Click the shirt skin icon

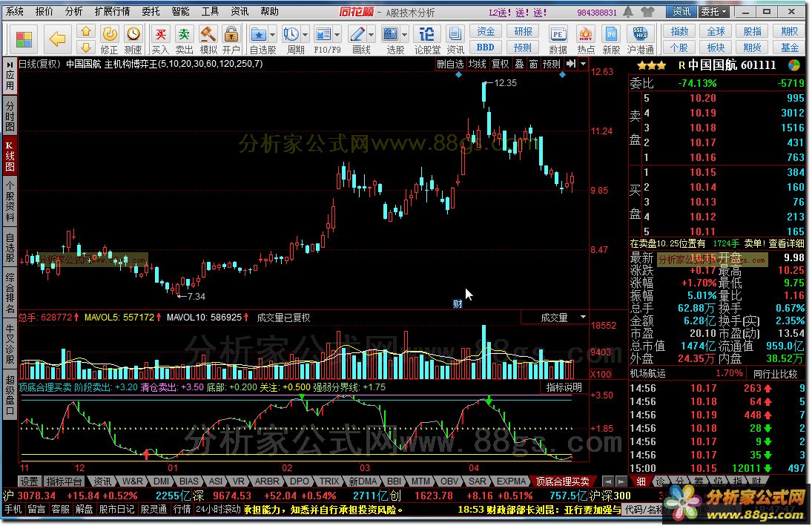[647, 11]
